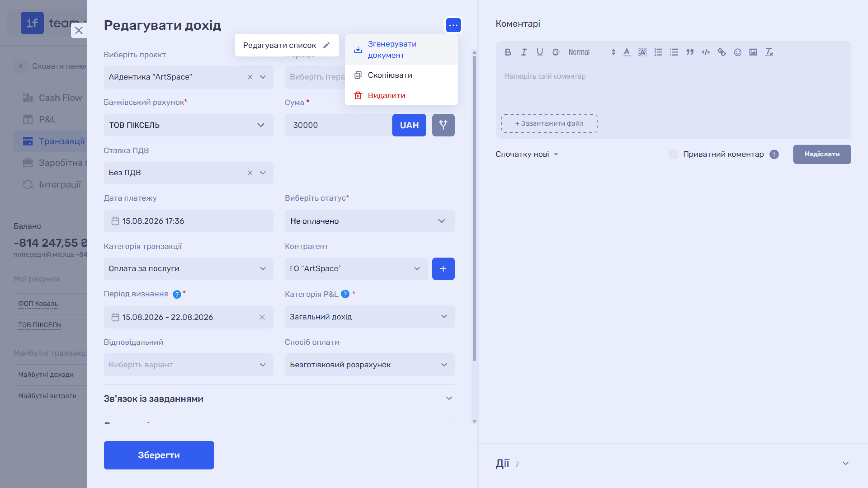Click Завантажити файл upload button

pyautogui.click(x=549, y=123)
